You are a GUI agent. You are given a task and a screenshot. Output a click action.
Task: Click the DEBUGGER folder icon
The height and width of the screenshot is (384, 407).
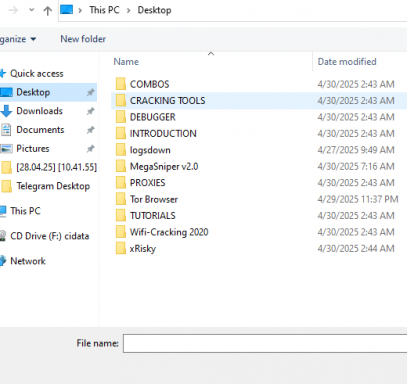[121, 117]
